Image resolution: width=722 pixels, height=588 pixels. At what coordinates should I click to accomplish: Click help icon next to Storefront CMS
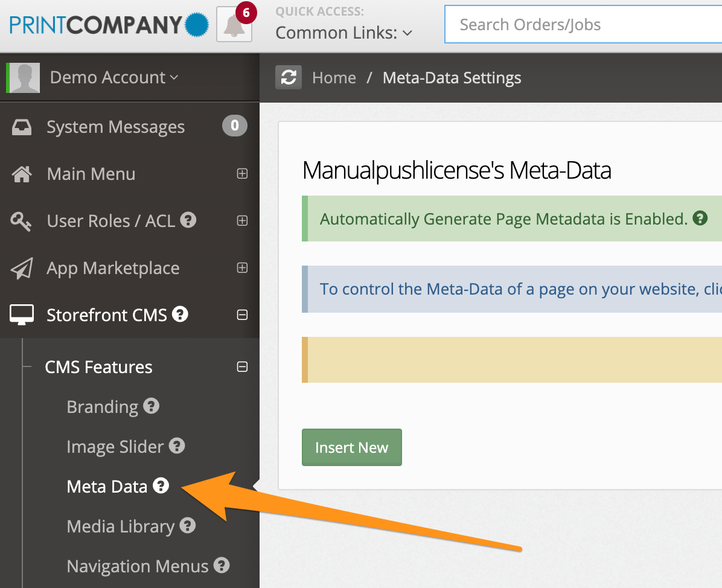click(x=180, y=315)
